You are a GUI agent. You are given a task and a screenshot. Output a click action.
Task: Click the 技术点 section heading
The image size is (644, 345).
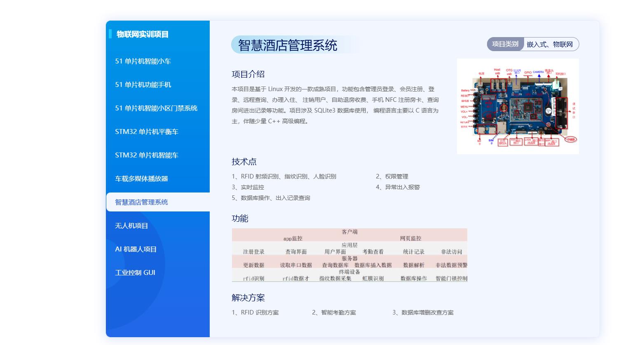point(244,162)
